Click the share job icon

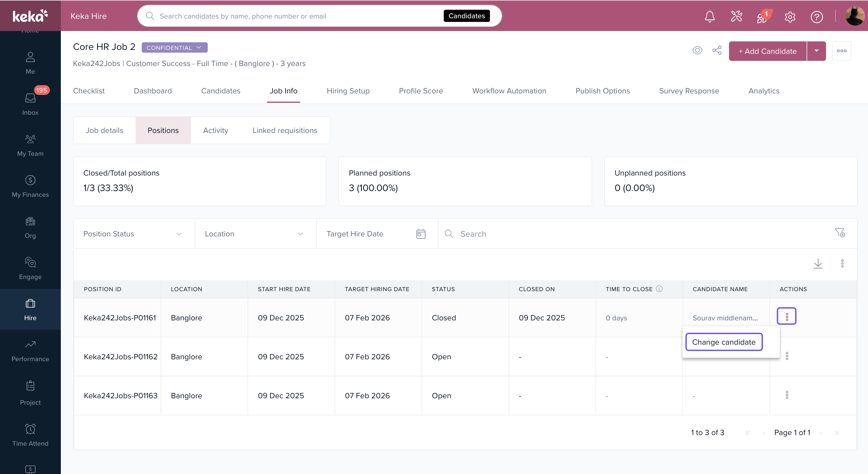(x=717, y=51)
